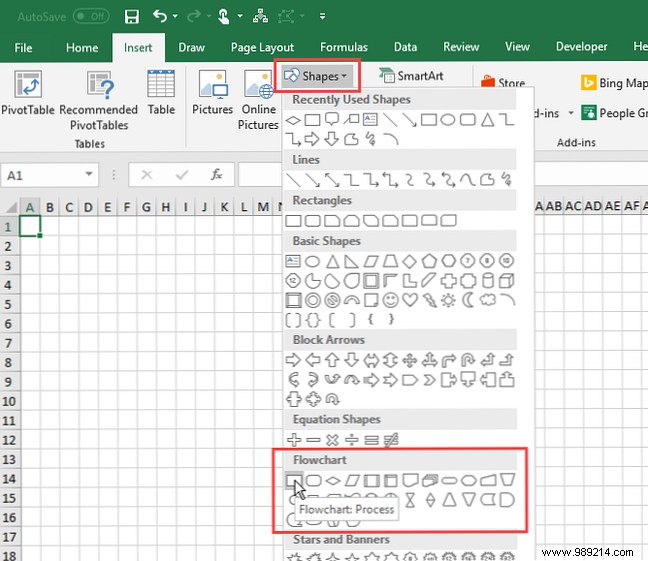Viewport: 648px width, 561px height.
Task: Toggle the AutoSave switch
Action: (91, 17)
